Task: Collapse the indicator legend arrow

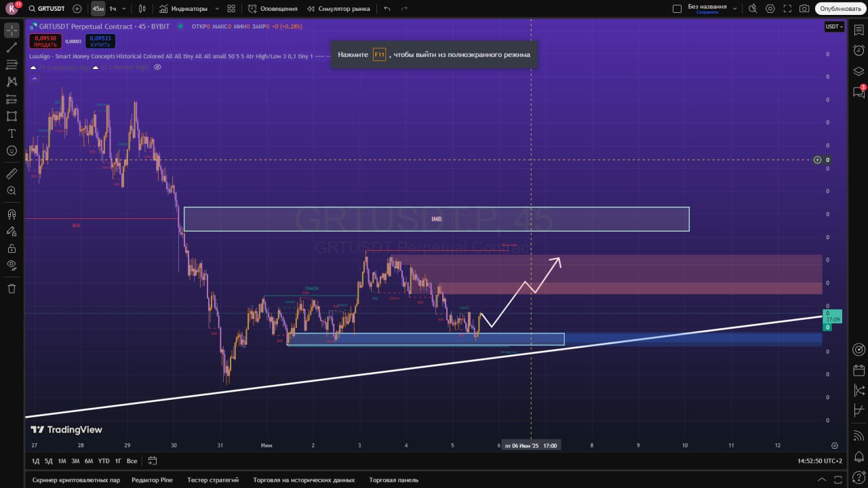Action: click(x=33, y=79)
